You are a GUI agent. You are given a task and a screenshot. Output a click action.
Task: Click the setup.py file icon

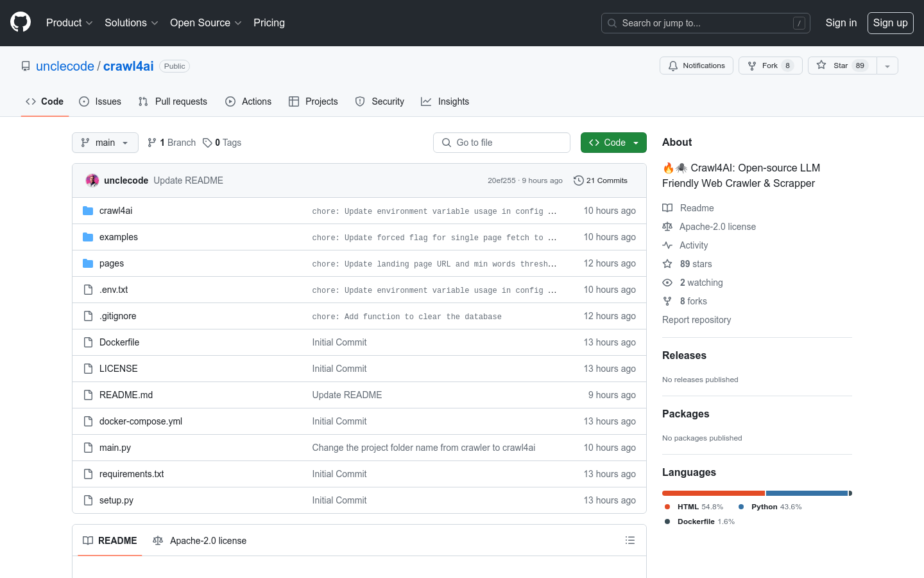pyautogui.click(x=88, y=500)
